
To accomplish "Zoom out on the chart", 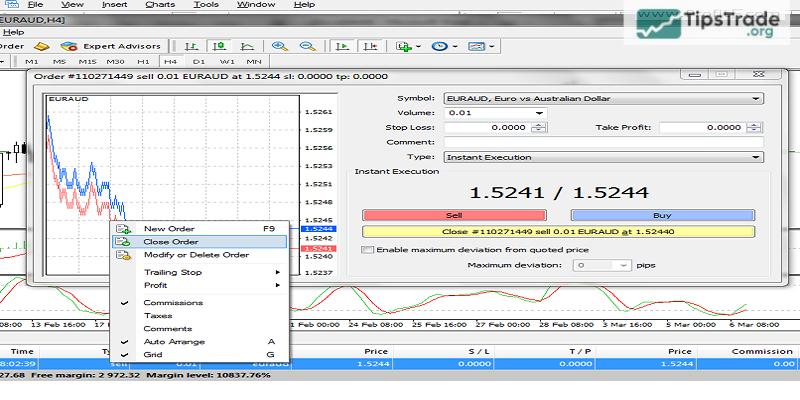I will pos(308,46).
